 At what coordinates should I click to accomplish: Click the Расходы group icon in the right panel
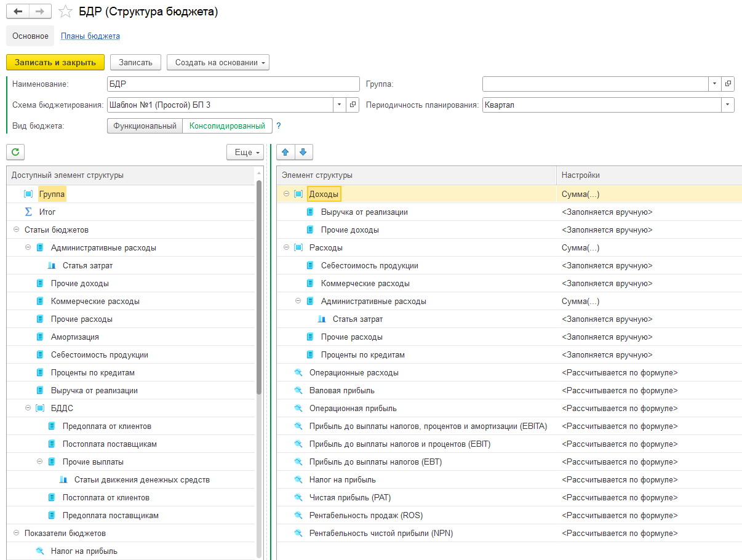298,247
